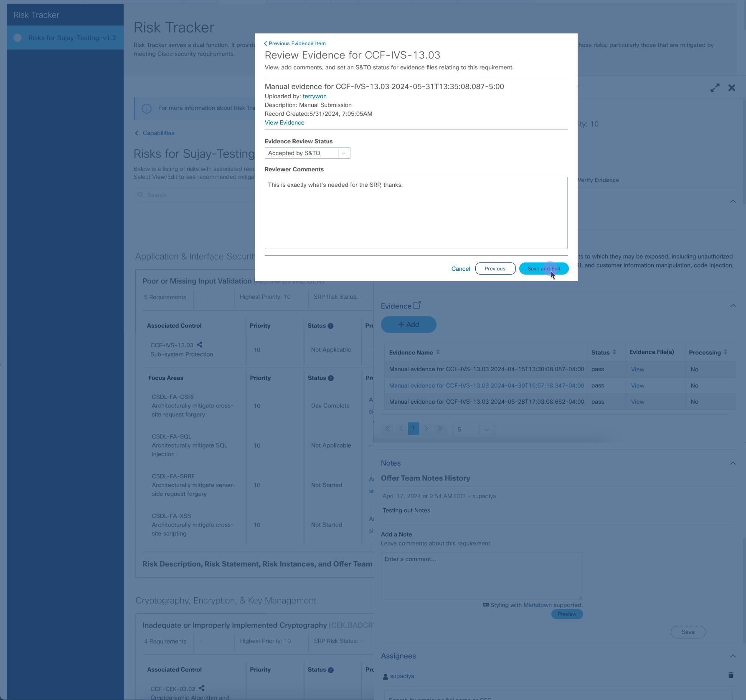Expand the side panel to full screen
The height and width of the screenshot is (700, 746).
pyautogui.click(x=715, y=88)
